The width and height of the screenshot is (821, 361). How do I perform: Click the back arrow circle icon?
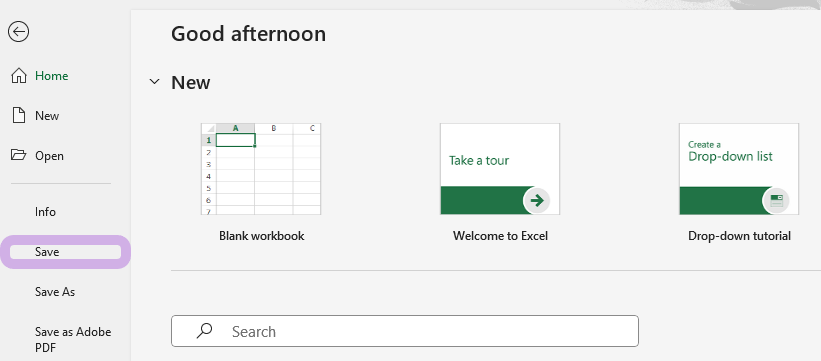(x=18, y=32)
